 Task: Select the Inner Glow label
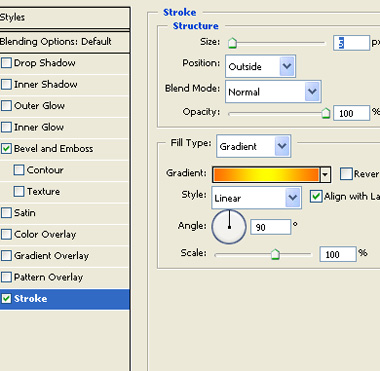[x=39, y=127]
